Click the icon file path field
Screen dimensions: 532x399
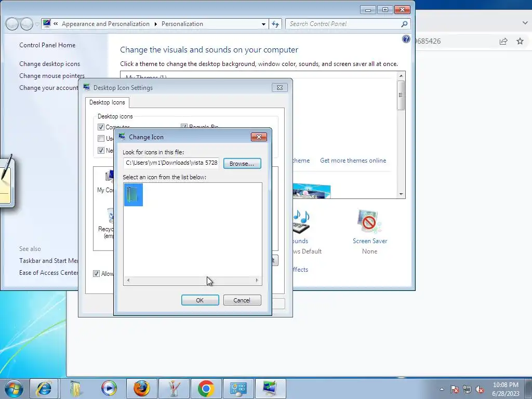click(171, 163)
